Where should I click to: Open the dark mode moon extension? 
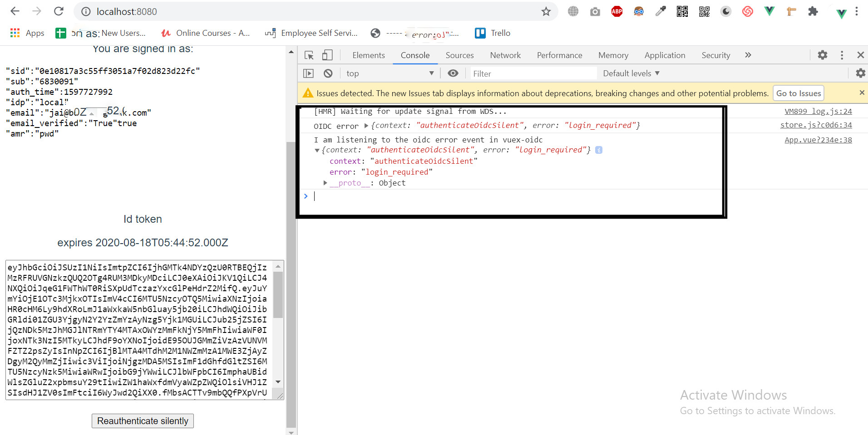(x=726, y=11)
